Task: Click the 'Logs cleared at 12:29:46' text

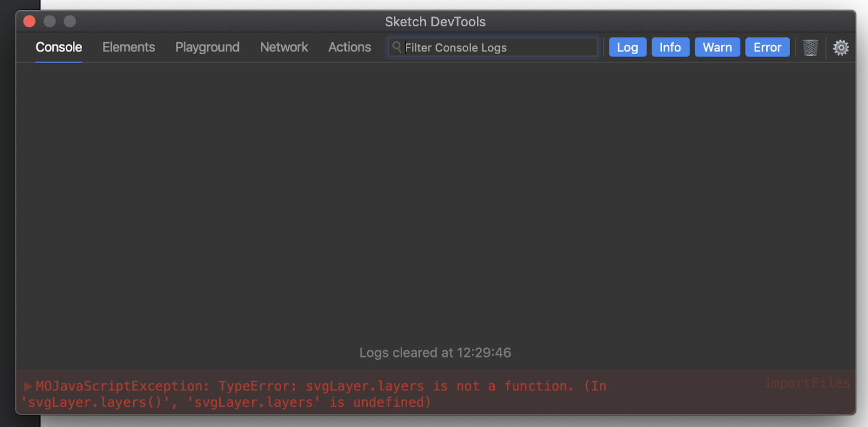Action: tap(435, 353)
